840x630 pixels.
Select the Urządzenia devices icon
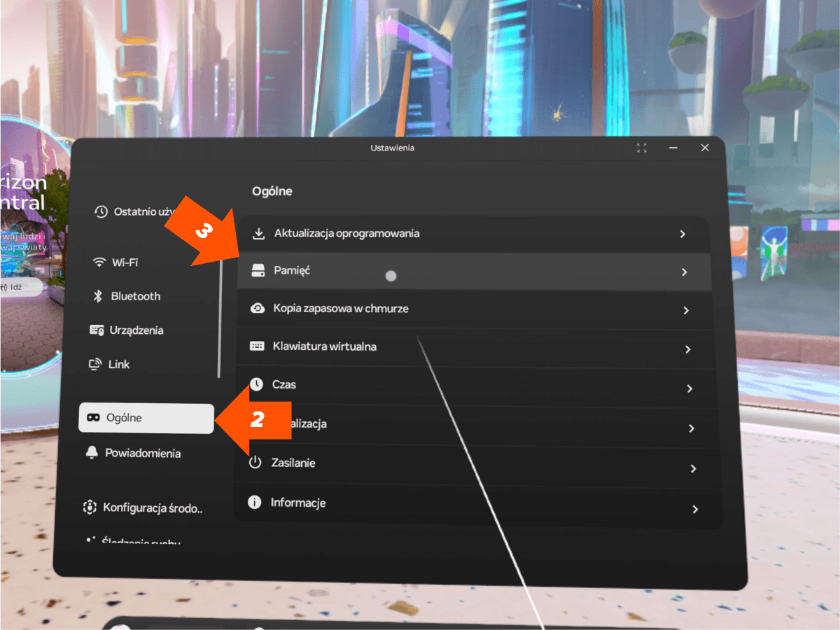tap(97, 330)
